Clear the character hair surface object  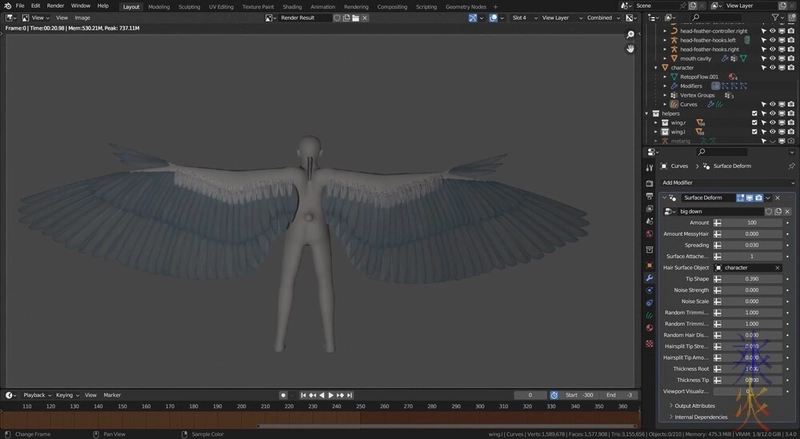pyautogui.click(x=778, y=267)
